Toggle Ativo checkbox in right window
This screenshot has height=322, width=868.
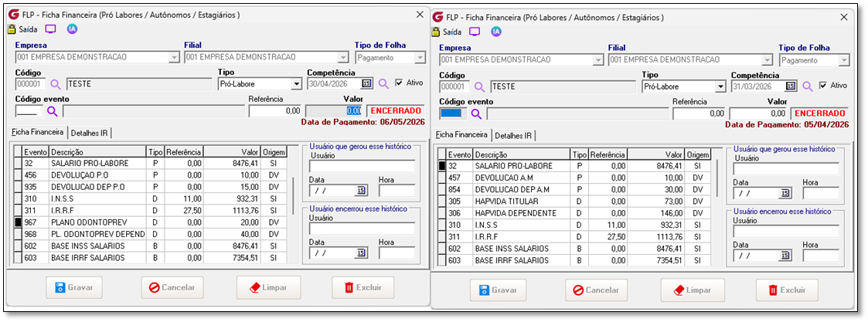[x=822, y=86]
